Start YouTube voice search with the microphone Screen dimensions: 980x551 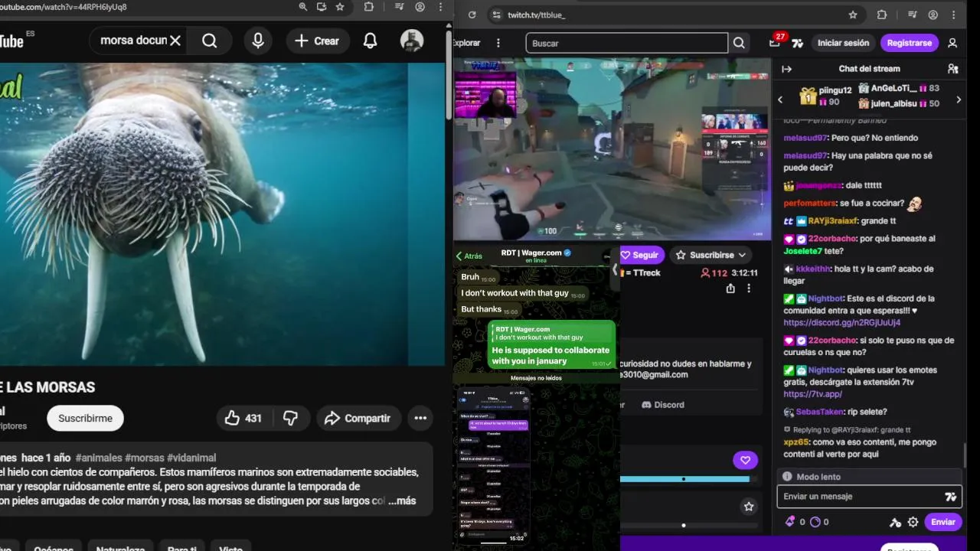coord(258,41)
